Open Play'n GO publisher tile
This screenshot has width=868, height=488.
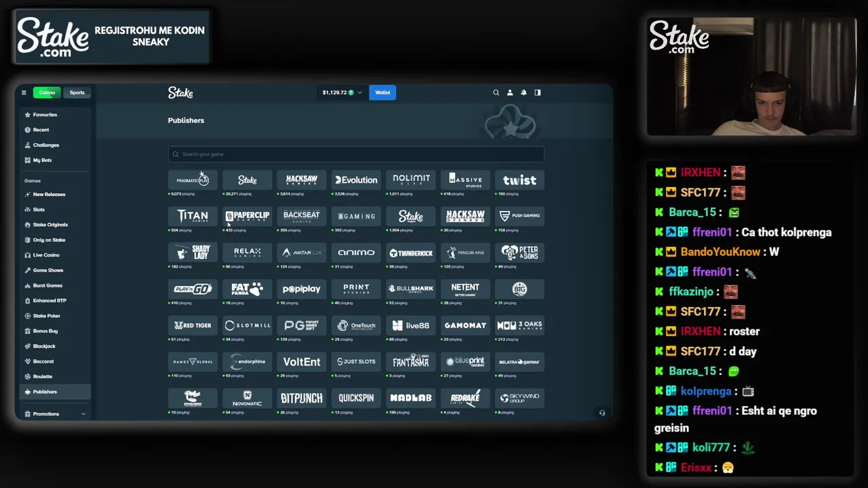[x=193, y=289]
